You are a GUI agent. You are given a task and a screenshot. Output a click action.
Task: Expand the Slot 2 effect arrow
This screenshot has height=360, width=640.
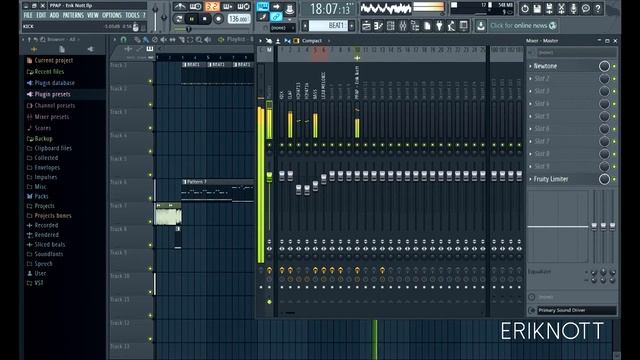pos(530,78)
